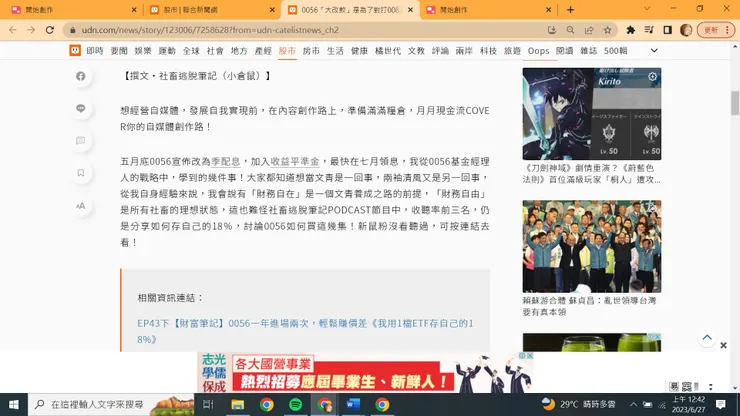Open the 29°C weather widget in taskbar
The image size is (740, 416).
point(579,405)
